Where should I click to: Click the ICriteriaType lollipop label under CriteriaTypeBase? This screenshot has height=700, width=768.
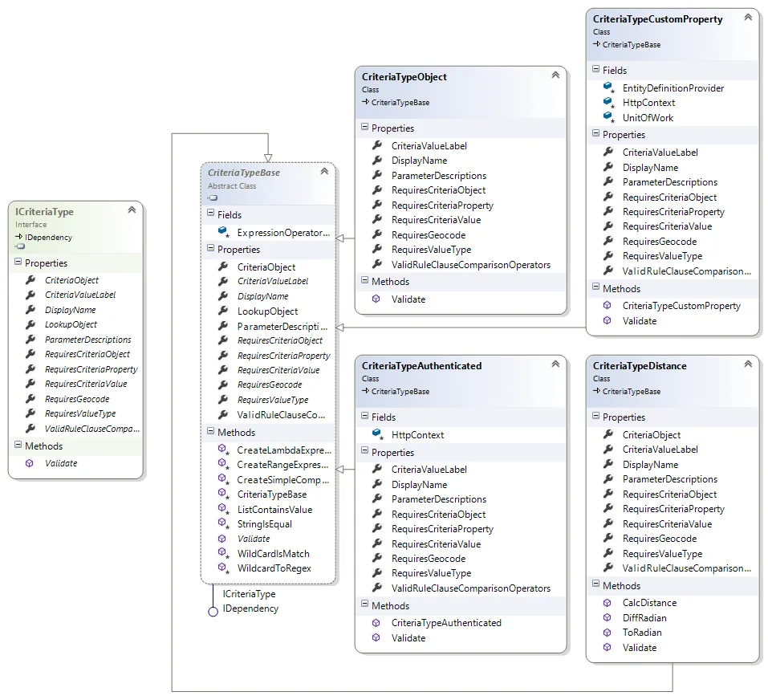(250, 594)
